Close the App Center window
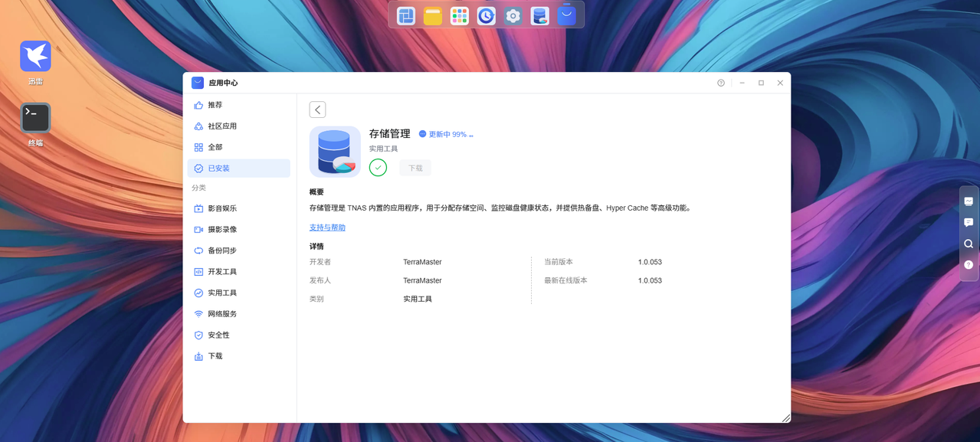The width and height of the screenshot is (980, 442). tap(780, 83)
